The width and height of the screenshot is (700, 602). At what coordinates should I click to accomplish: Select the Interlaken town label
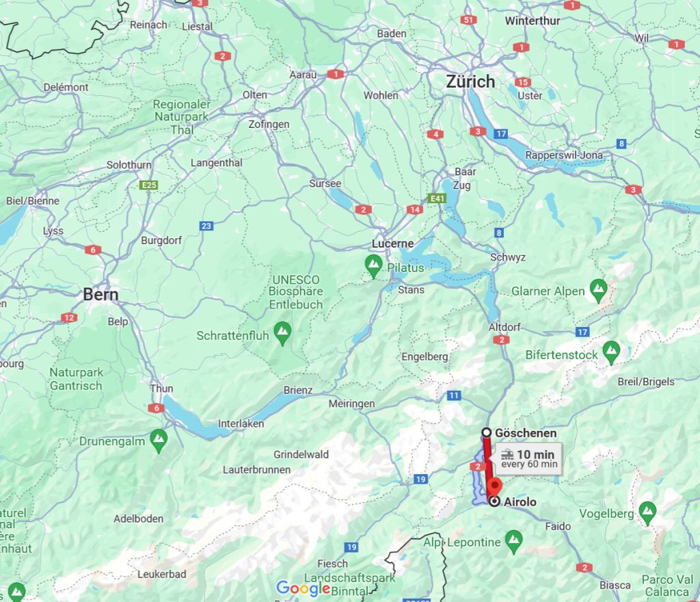pyautogui.click(x=241, y=423)
